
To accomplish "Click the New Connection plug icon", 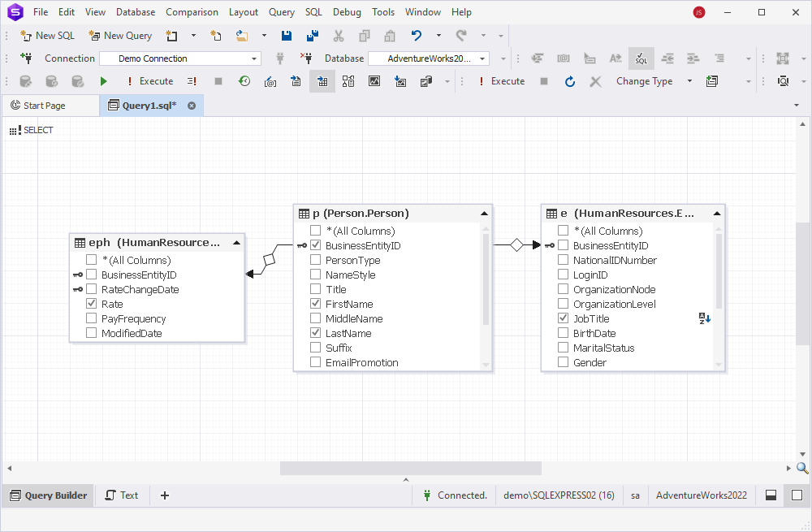I will tap(27, 58).
